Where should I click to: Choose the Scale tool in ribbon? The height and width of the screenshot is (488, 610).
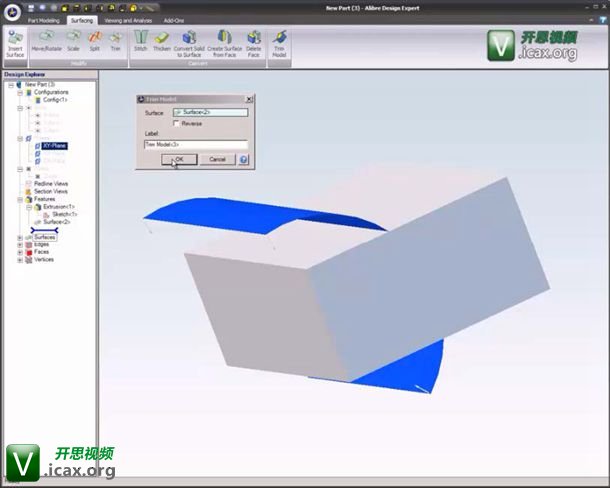click(x=73, y=42)
